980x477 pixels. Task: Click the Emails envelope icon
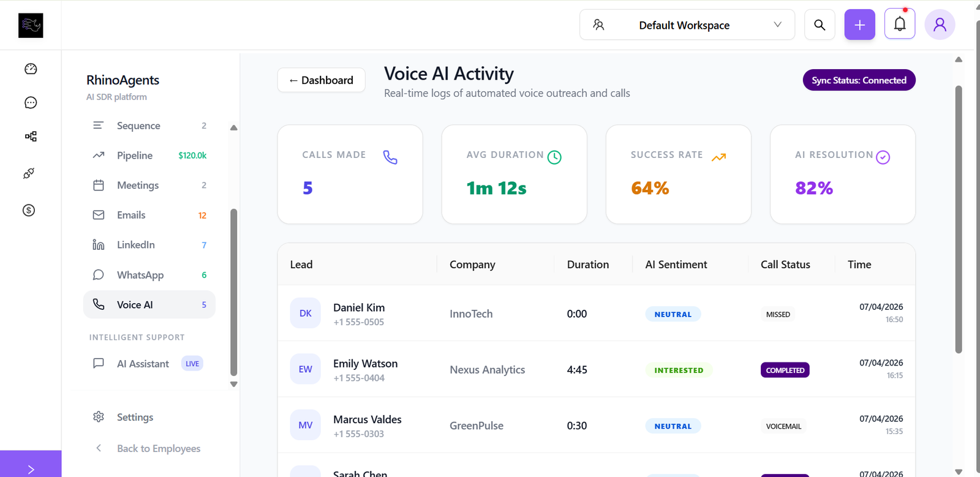point(98,215)
